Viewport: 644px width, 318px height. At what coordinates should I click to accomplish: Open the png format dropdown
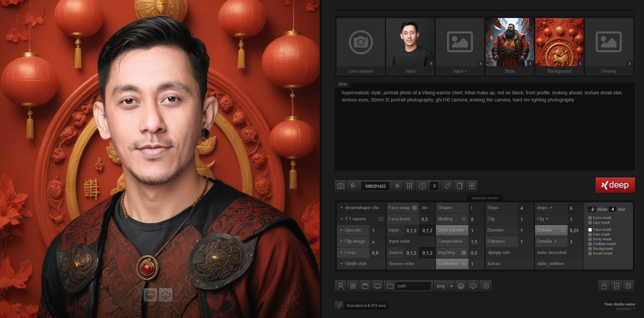click(x=445, y=286)
